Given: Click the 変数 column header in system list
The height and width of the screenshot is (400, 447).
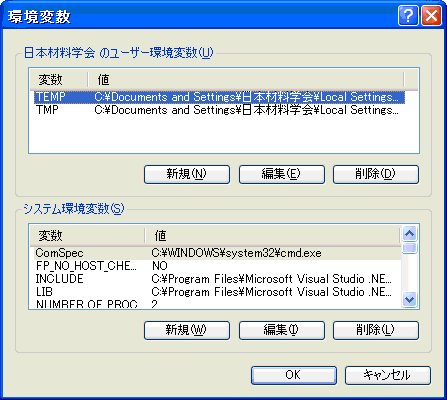Looking at the screenshot, I should click(x=88, y=236).
